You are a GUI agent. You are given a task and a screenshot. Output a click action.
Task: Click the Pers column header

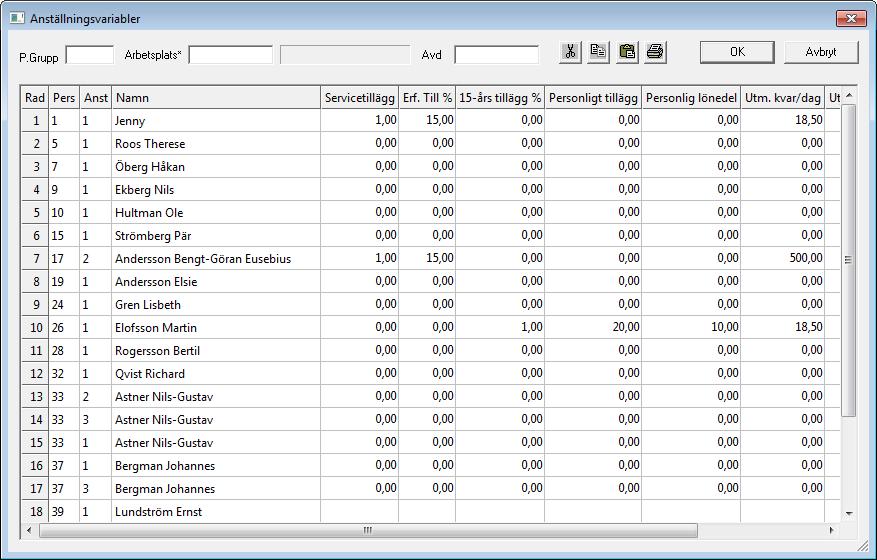64,98
